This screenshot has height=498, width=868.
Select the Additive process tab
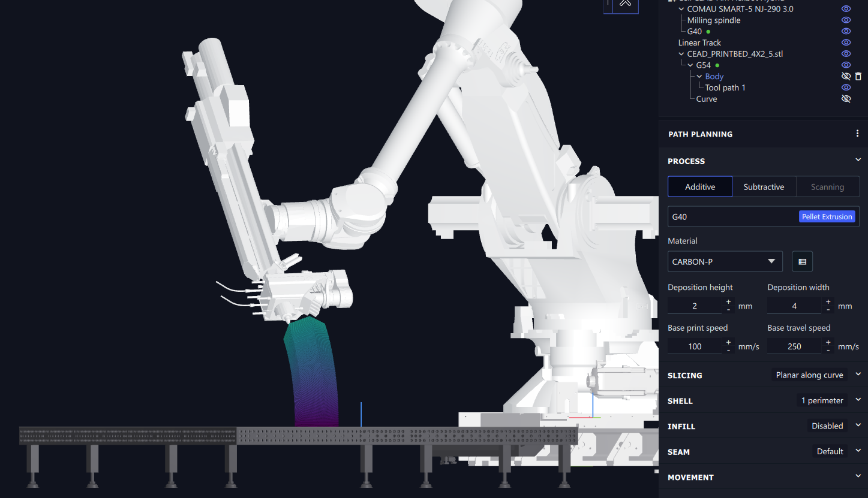(x=700, y=187)
